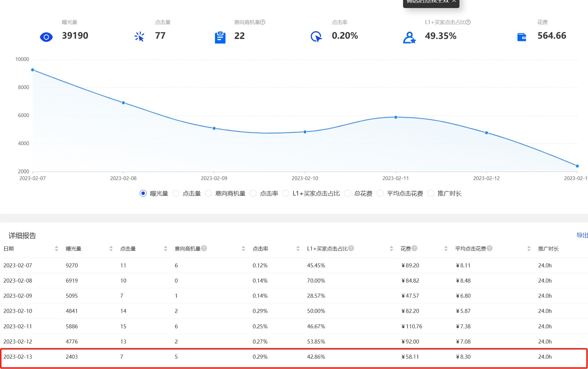Click date cell 2023-02-11 in table
The width and height of the screenshot is (588, 369).
pyautogui.click(x=18, y=326)
